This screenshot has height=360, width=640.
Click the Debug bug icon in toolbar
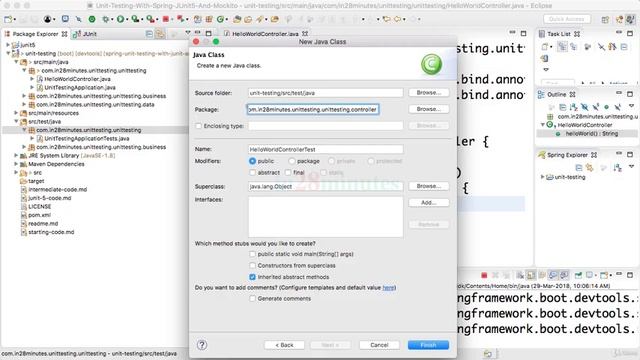(105, 19)
